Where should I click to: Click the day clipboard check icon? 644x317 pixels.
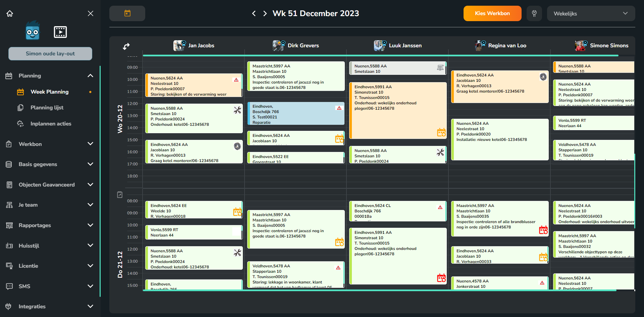pyautogui.click(x=120, y=195)
